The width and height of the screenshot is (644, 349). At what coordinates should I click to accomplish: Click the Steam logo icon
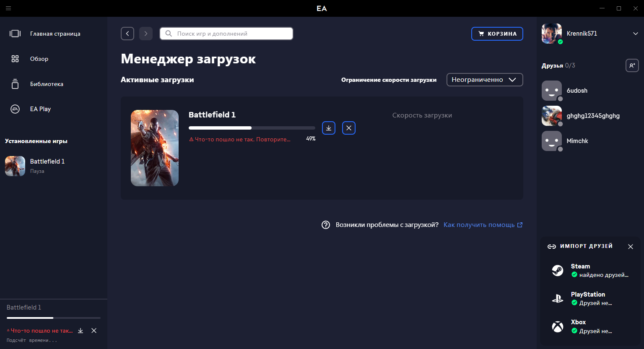558,271
